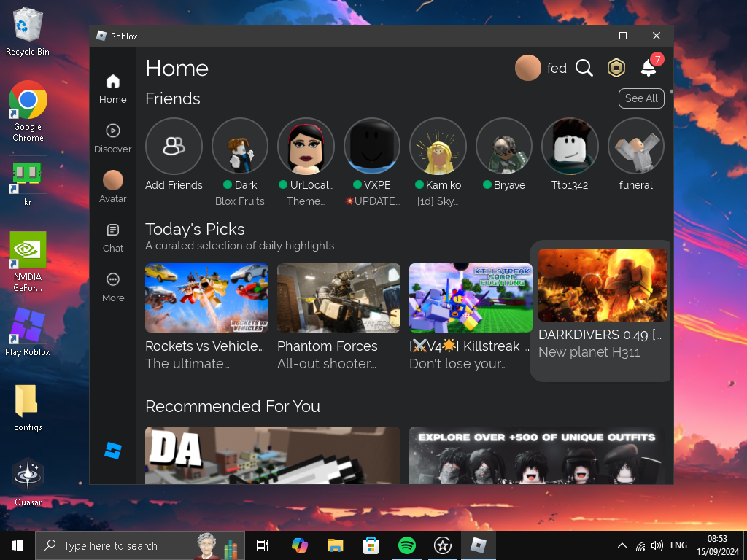Open Task View in taskbar
Image resolution: width=747 pixels, height=560 pixels.
click(263, 545)
